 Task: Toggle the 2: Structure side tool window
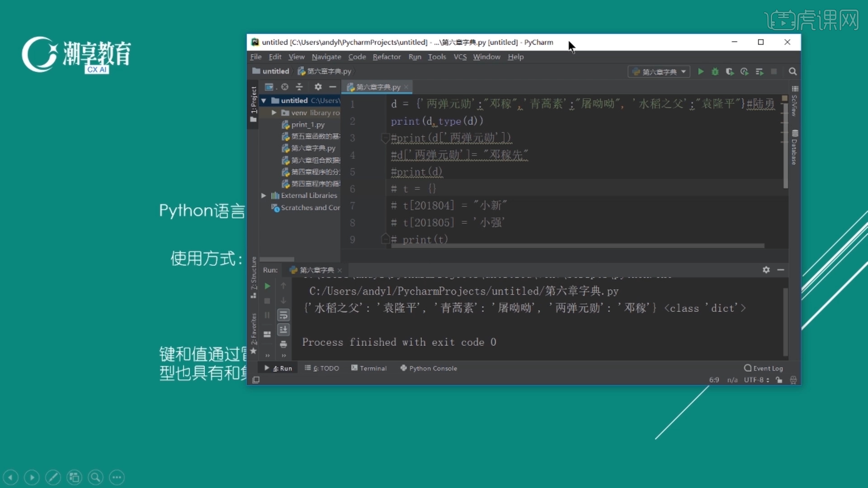point(253,278)
